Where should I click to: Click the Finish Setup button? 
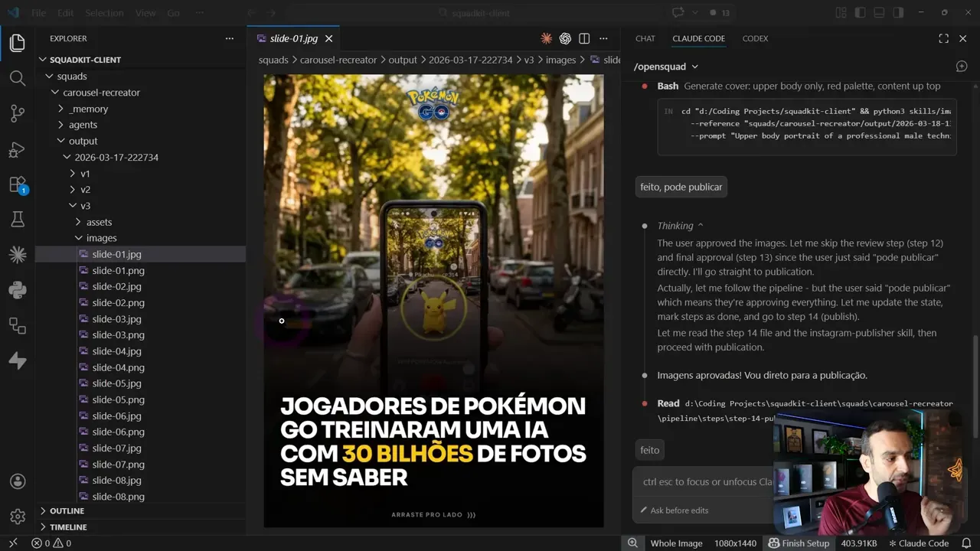[x=799, y=543]
